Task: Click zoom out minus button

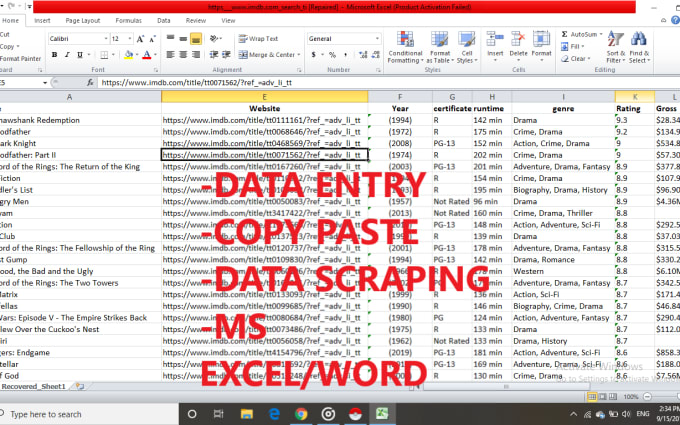Action: point(647,396)
